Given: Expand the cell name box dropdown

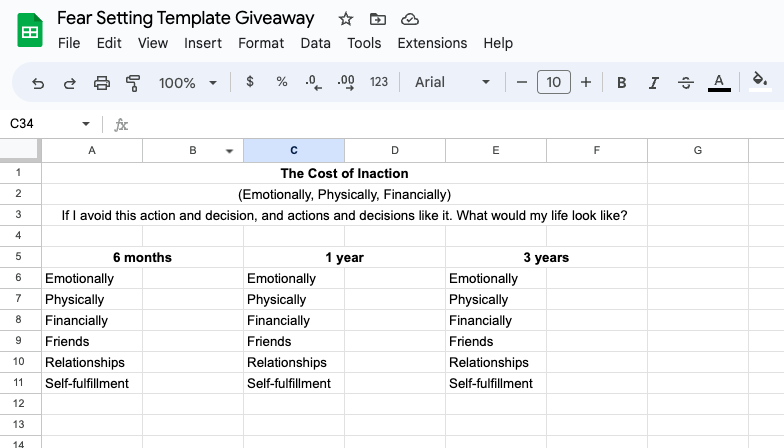Looking at the screenshot, I should pos(86,124).
